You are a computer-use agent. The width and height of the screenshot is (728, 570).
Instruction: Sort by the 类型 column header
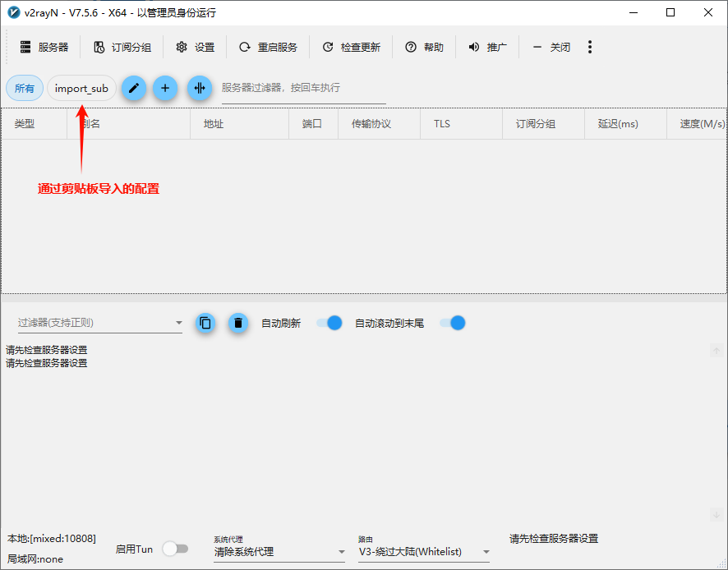pyautogui.click(x=35, y=124)
